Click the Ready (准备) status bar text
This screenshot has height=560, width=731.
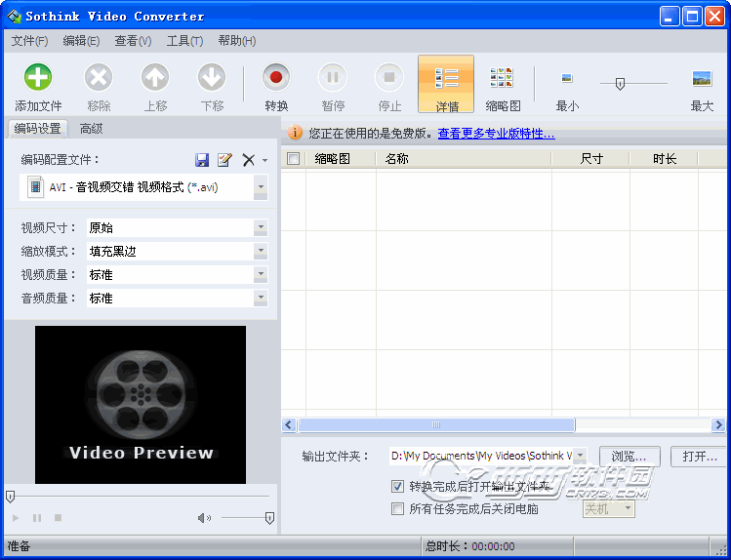tap(20, 546)
